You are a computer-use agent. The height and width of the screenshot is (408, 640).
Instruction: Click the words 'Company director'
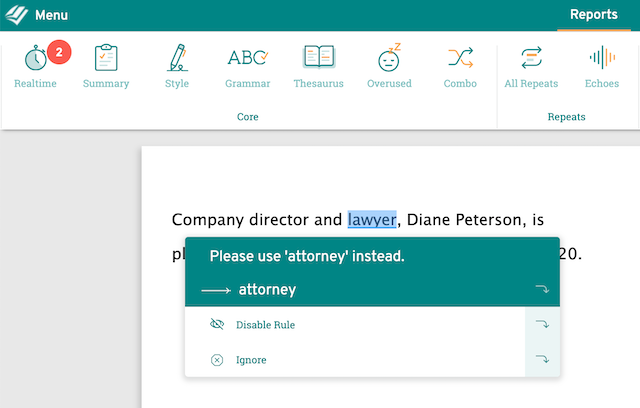pos(240,220)
